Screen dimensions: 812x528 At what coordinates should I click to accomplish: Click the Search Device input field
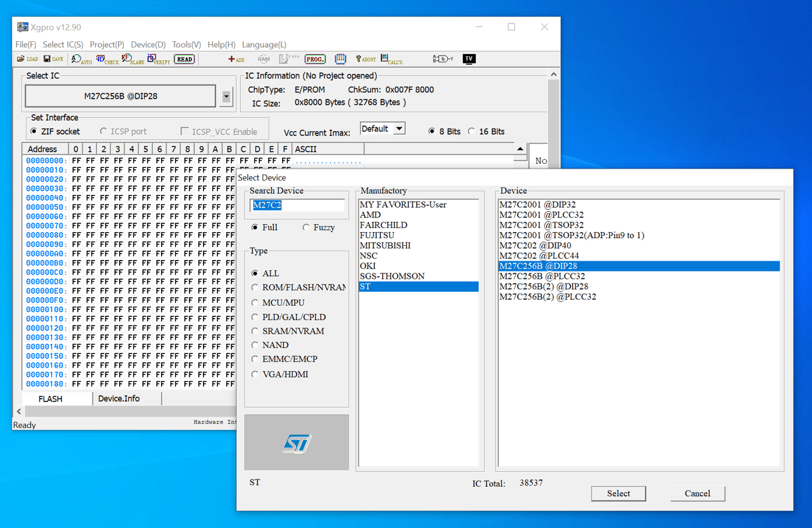click(x=298, y=205)
